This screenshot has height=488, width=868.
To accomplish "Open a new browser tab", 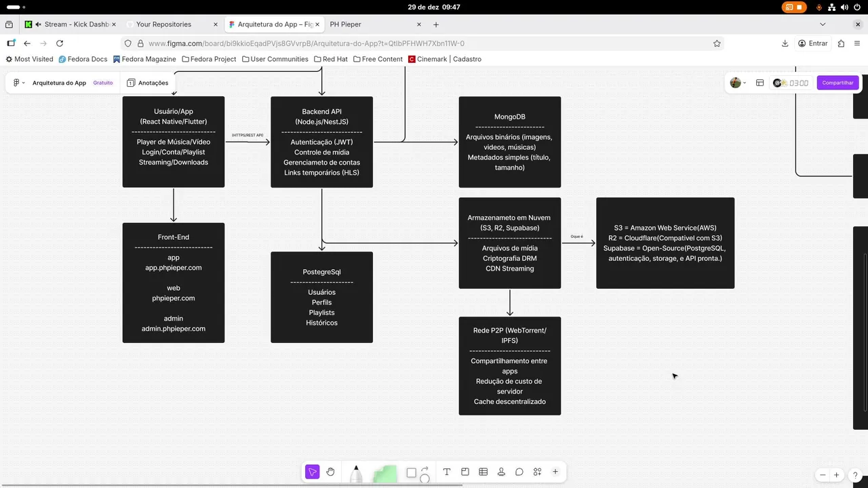I will (436, 24).
